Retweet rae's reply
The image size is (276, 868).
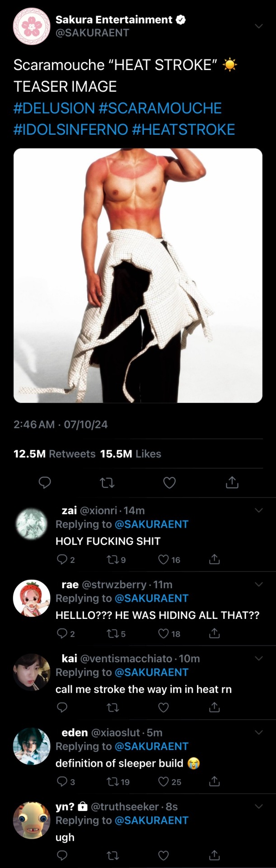(x=112, y=634)
